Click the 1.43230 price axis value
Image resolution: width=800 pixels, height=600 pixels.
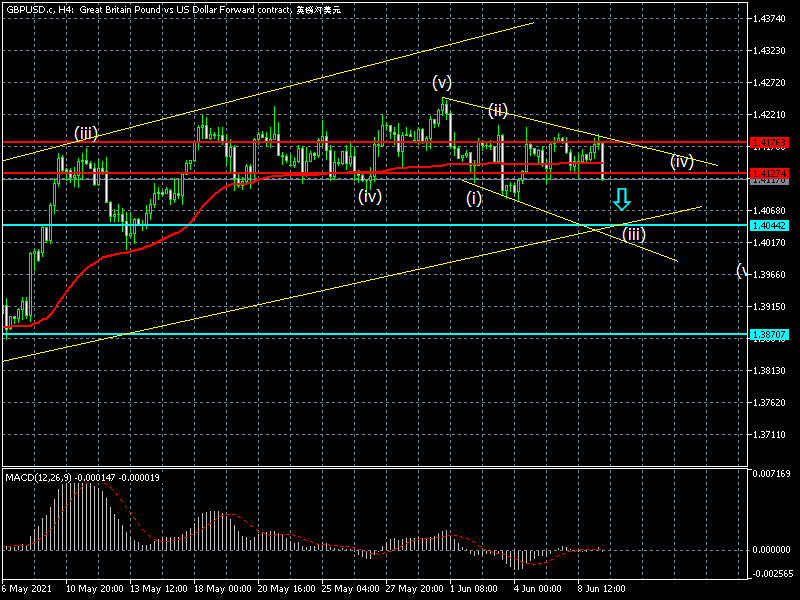pyautogui.click(x=769, y=51)
